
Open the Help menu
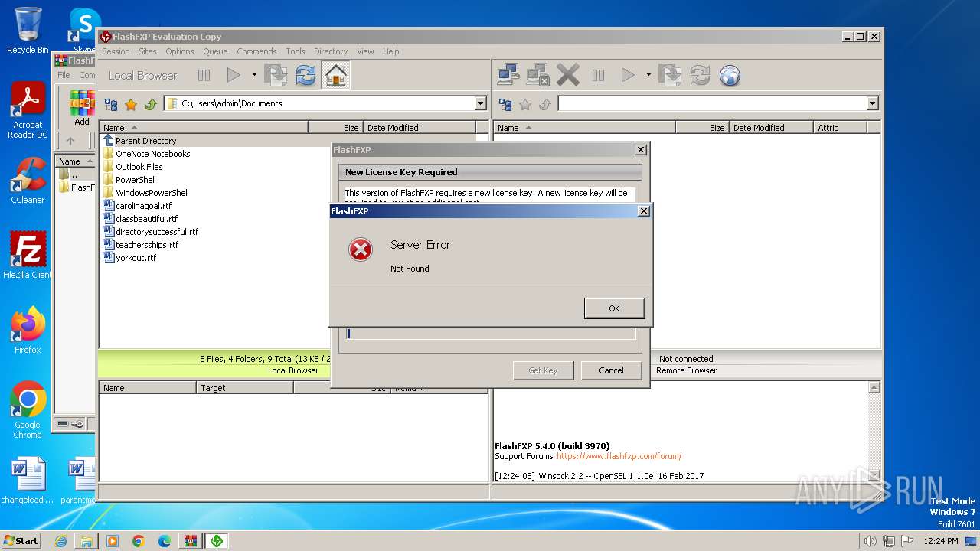[x=391, y=51]
